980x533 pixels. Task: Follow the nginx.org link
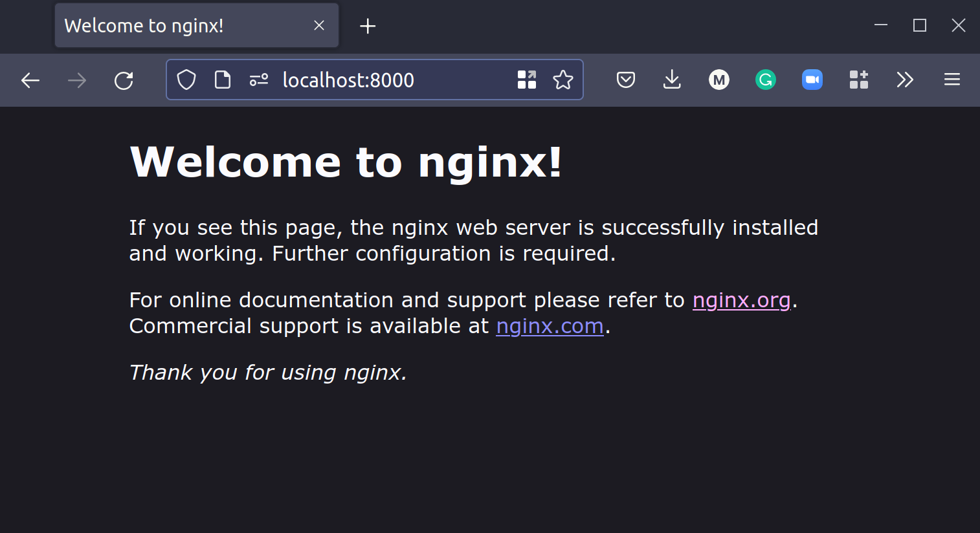click(742, 300)
